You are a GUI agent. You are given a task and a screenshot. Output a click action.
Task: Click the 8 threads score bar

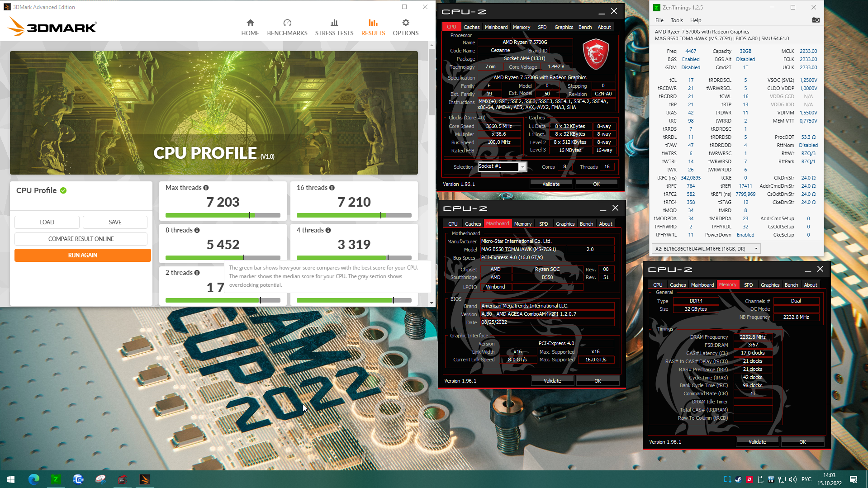tap(223, 258)
